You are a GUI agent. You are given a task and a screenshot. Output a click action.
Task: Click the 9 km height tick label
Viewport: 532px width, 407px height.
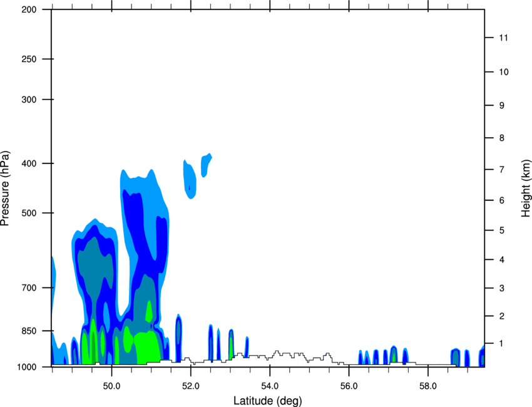tap(502, 106)
